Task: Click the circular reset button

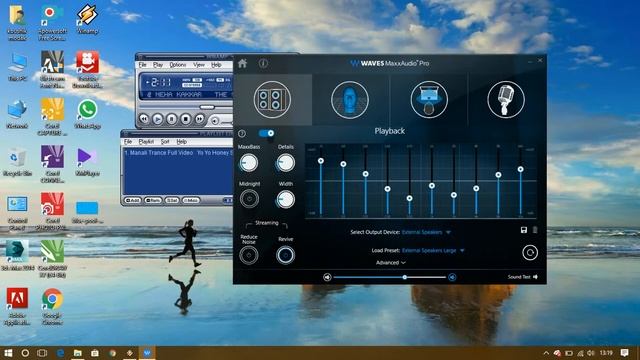Action: (x=530, y=253)
